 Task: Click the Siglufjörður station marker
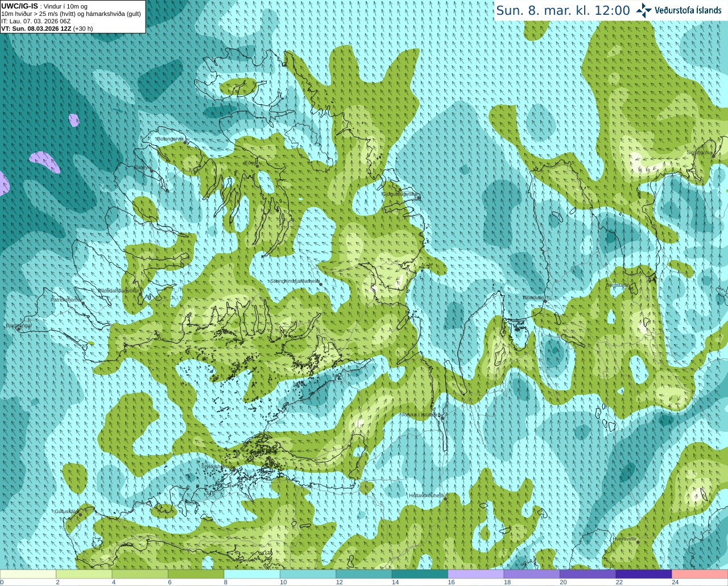714,156
